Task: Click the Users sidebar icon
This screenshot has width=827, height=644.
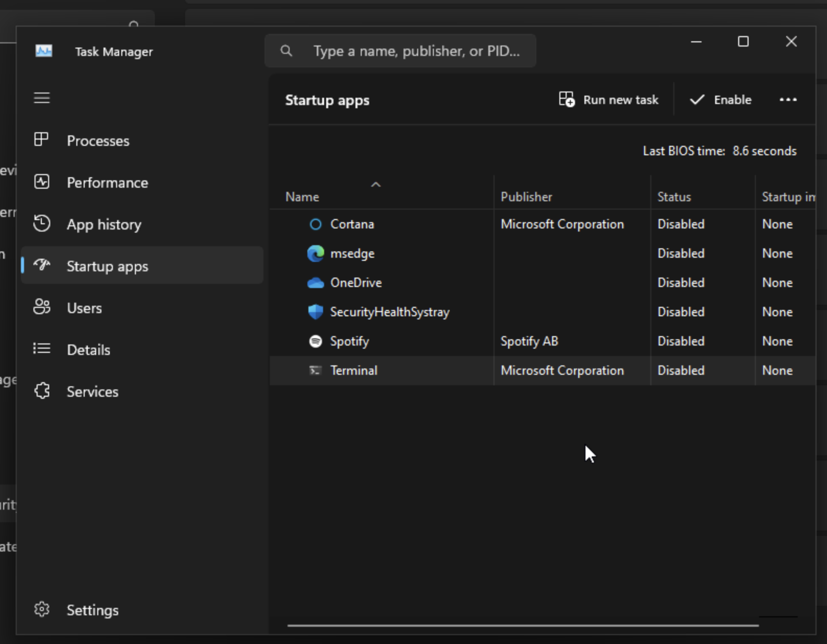Action: pos(42,307)
